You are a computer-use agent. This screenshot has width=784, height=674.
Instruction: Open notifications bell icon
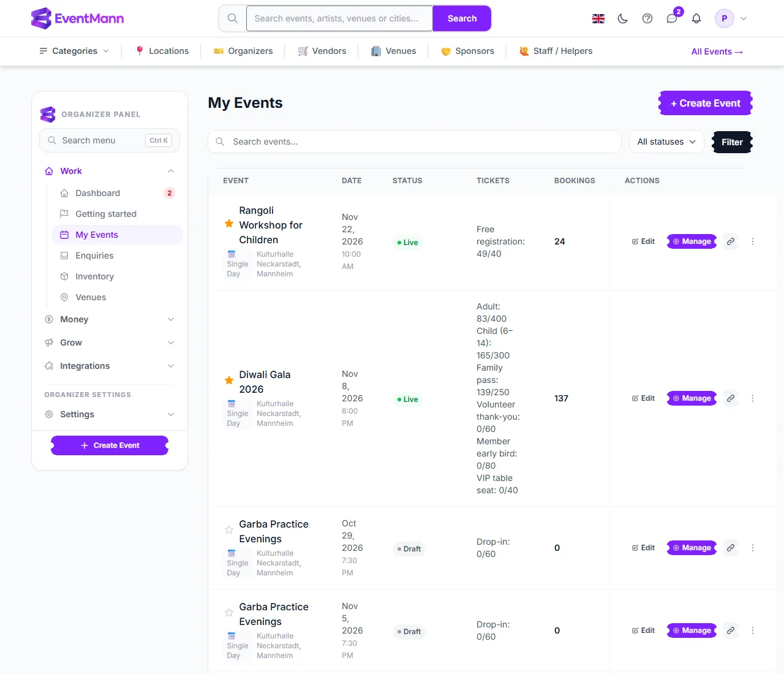tap(696, 18)
